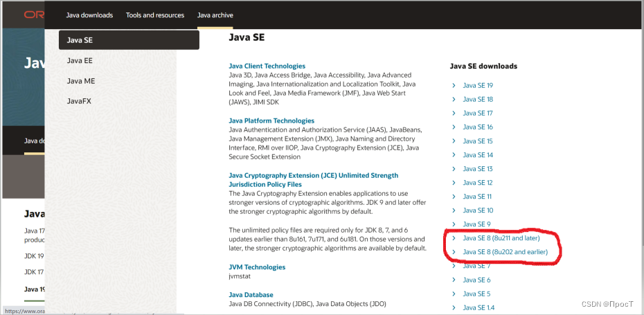This screenshot has height=315, width=644.
Task: Select Java SE in the sidebar
Action: coord(129,40)
